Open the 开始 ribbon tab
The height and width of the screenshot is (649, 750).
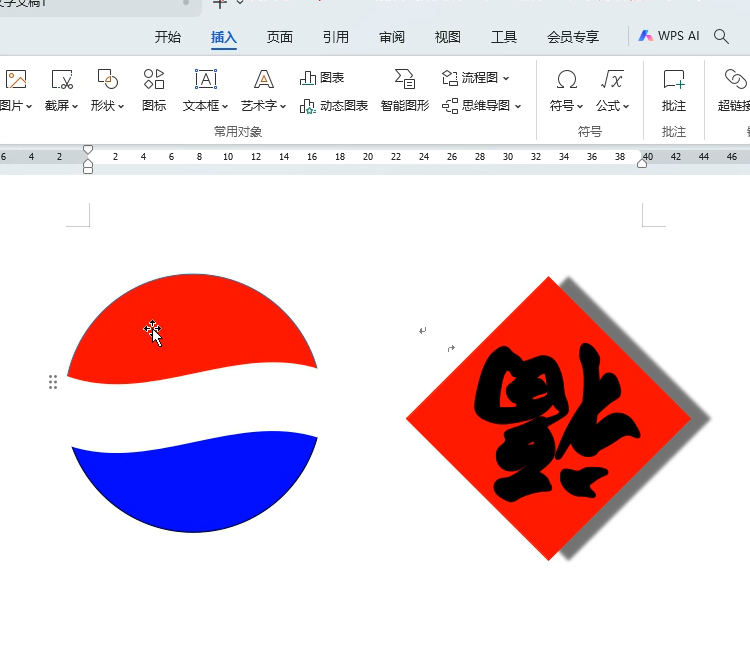coord(167,37)
